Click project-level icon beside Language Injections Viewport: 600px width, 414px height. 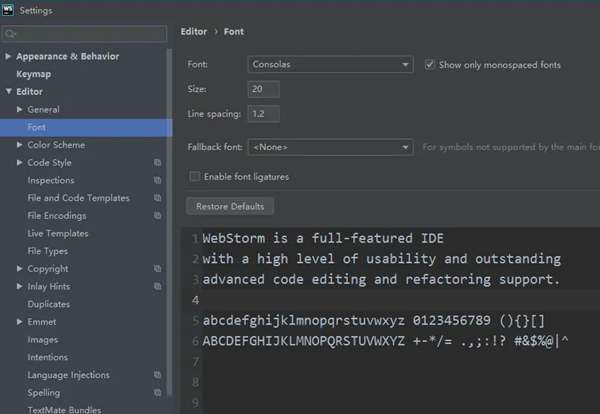[157, 375]
